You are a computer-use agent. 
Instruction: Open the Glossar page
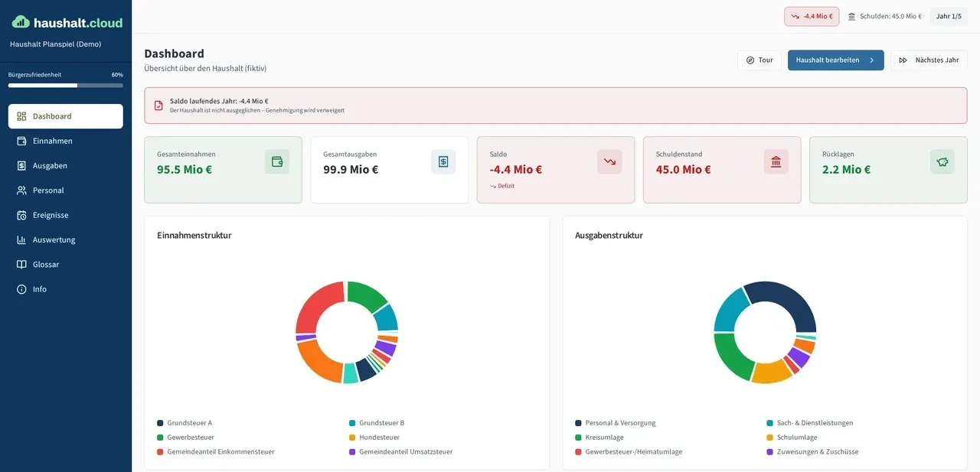coord(66,264)
